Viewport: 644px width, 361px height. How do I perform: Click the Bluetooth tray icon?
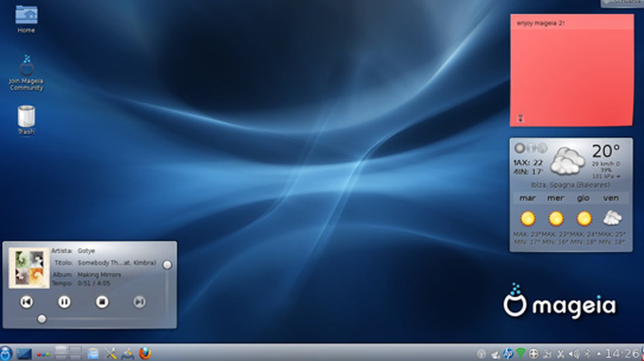(588, 354)
